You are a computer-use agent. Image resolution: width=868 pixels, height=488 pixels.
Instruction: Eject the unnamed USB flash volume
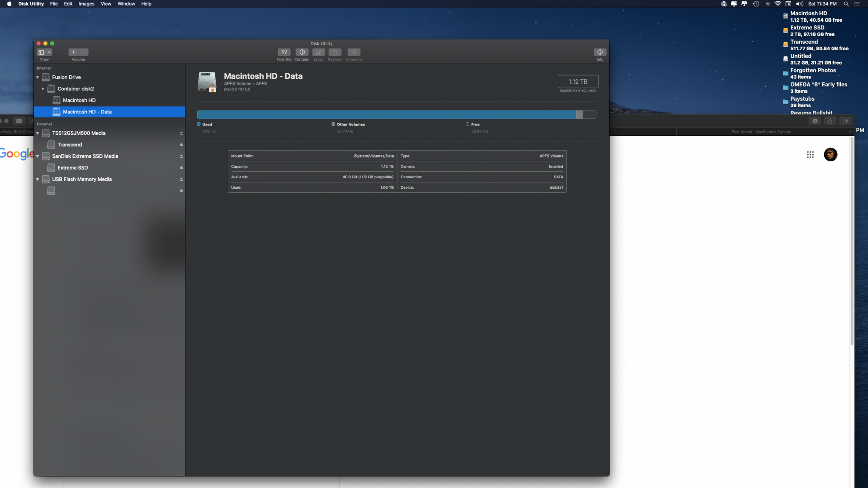pos(181,191)
